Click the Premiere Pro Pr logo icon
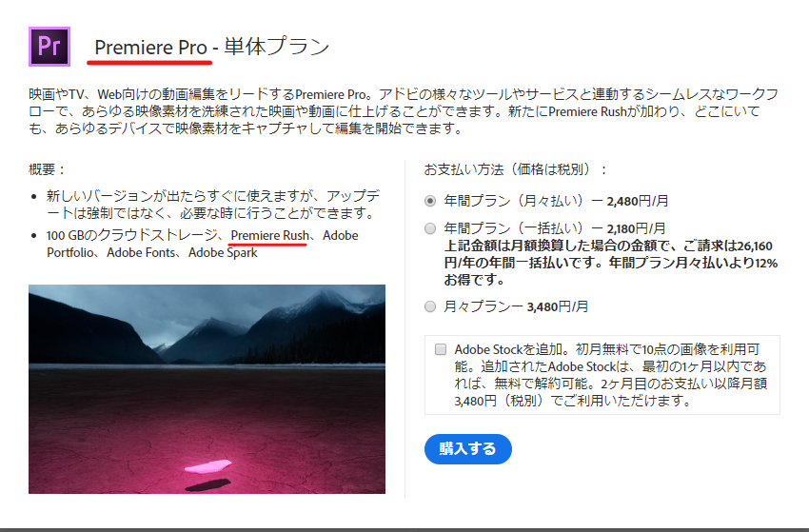Screen dimensions: 809x532 49,47
